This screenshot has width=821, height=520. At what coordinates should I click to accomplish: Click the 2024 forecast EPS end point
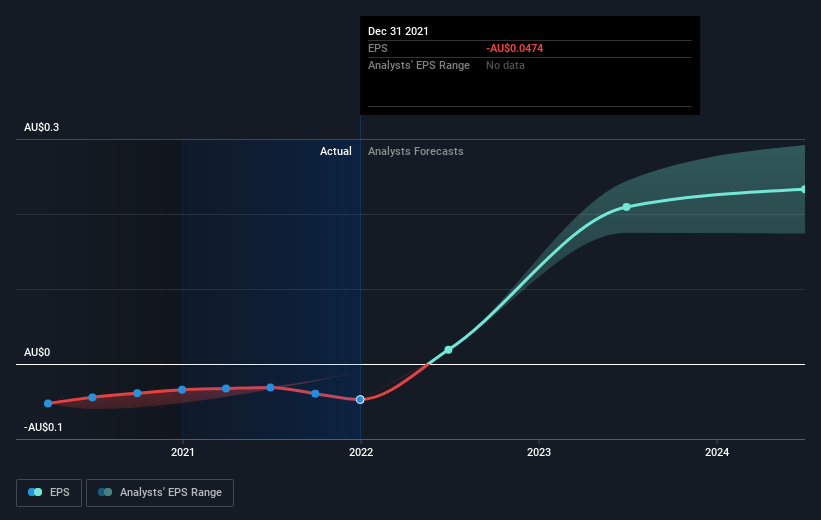pyautogui.click(x=803, y=189)
